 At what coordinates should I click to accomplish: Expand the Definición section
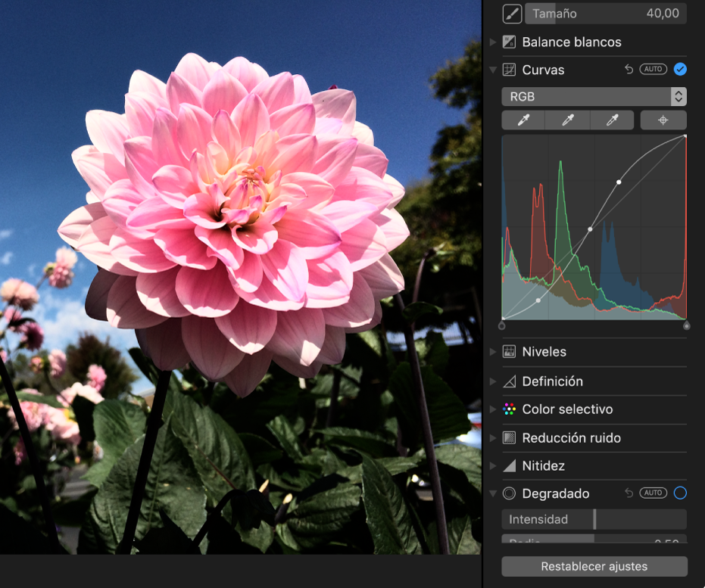pos(494,381)
